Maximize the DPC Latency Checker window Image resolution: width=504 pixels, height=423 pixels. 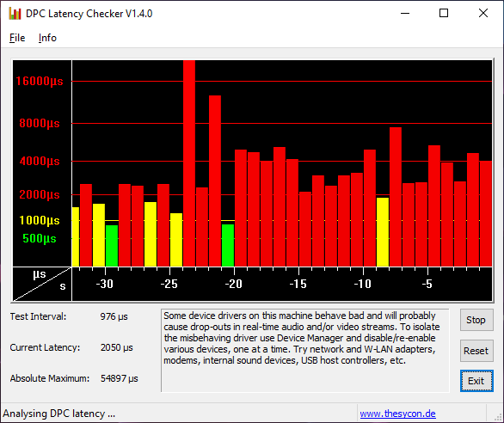444,13
